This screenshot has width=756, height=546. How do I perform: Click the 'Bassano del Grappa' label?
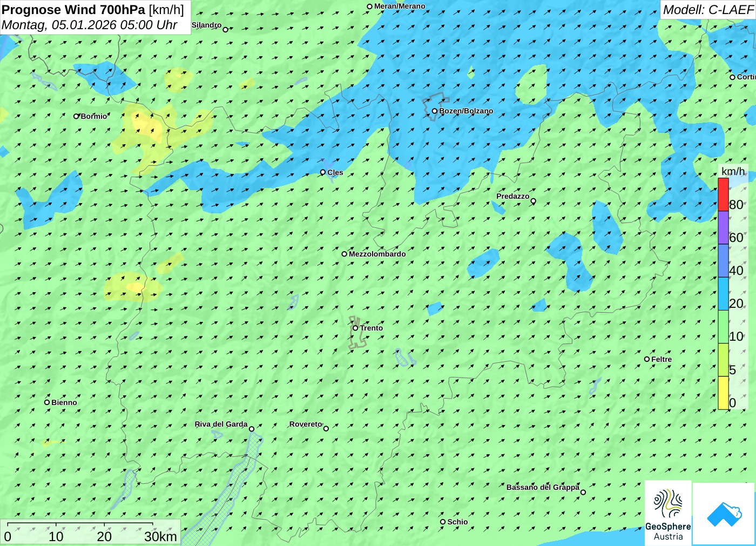(543, 487)
